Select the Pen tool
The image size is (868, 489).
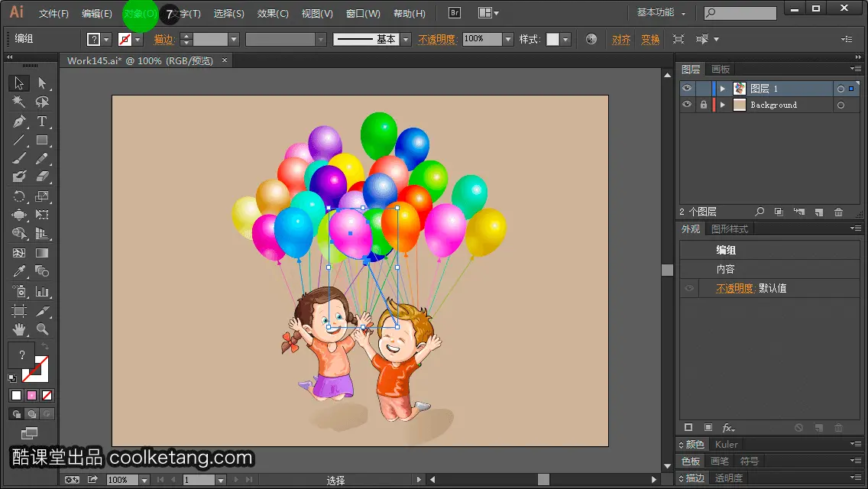point(19,121)
